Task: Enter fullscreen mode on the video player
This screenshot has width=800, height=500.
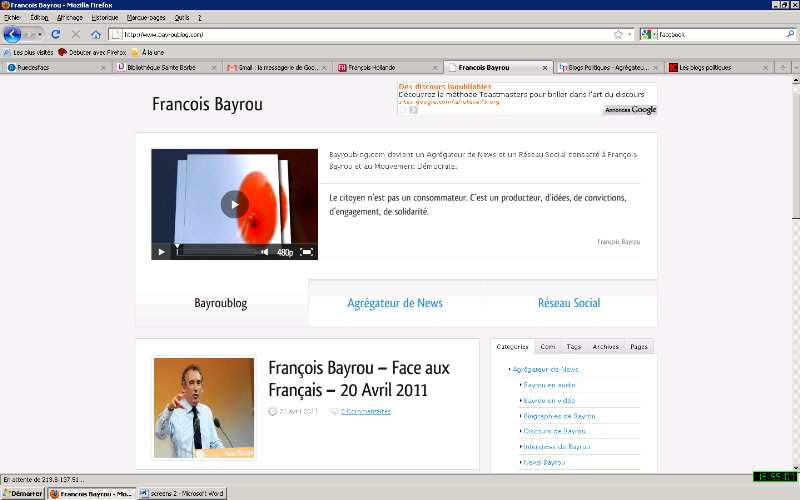Action: (x=307, y=252)
